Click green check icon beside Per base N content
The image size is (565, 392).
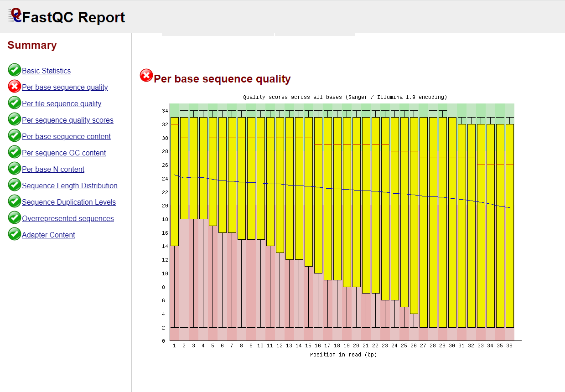15,169
